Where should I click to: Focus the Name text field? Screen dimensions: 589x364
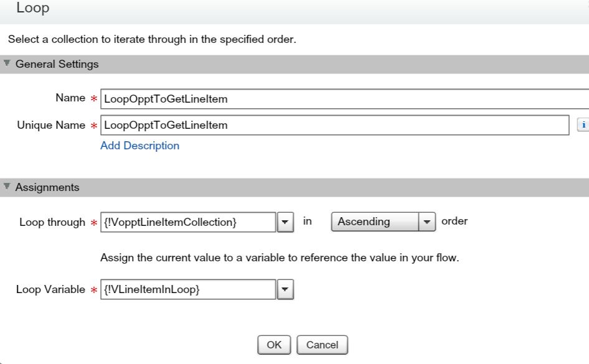point(342,98)
